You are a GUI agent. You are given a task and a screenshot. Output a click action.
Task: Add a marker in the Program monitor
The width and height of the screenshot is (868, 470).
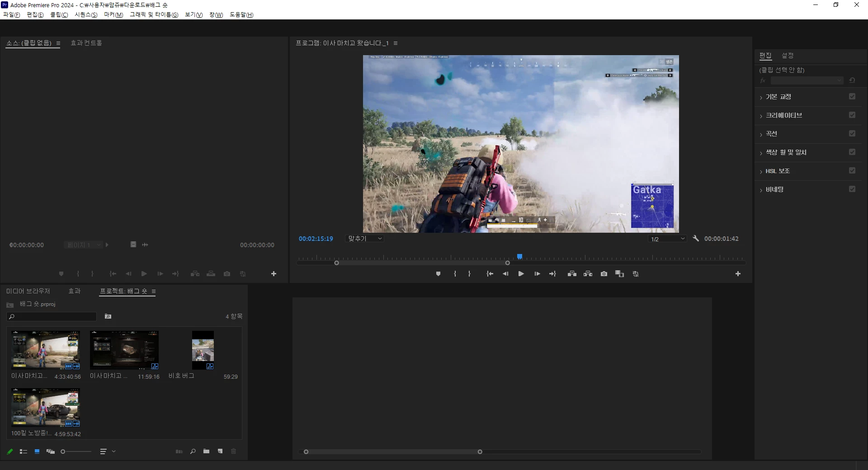pos(438,274)
